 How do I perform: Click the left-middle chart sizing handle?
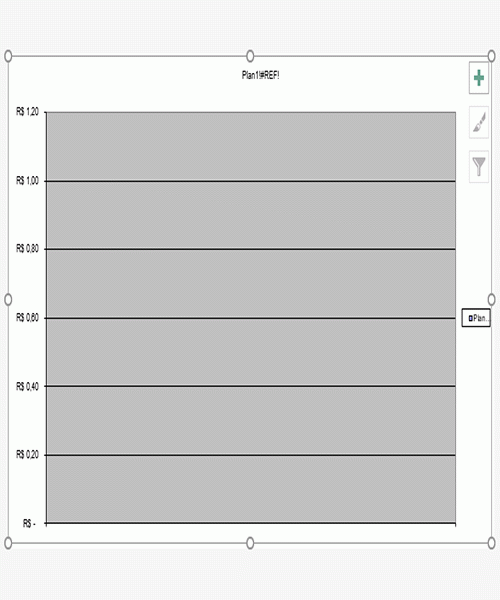8,299
